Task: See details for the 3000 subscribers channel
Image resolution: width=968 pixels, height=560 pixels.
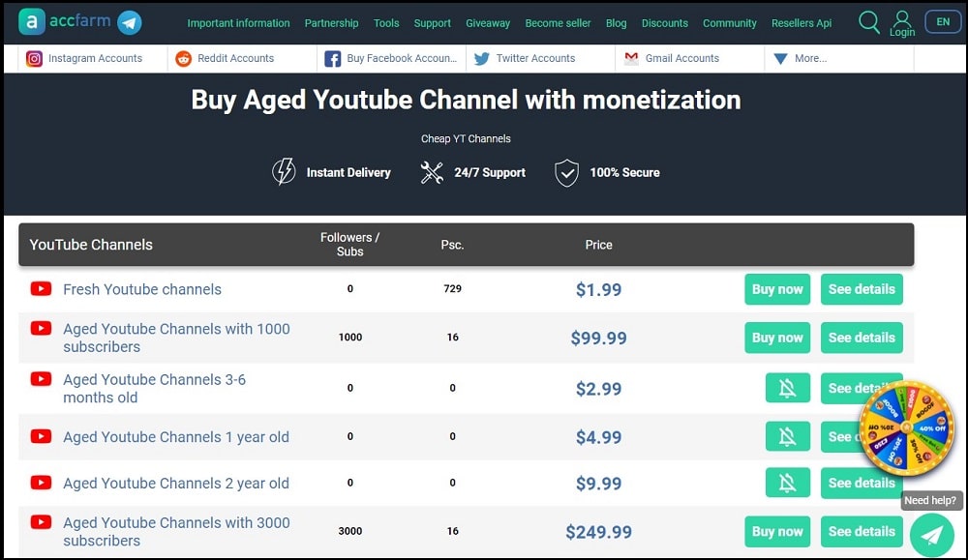Action: 862,531
